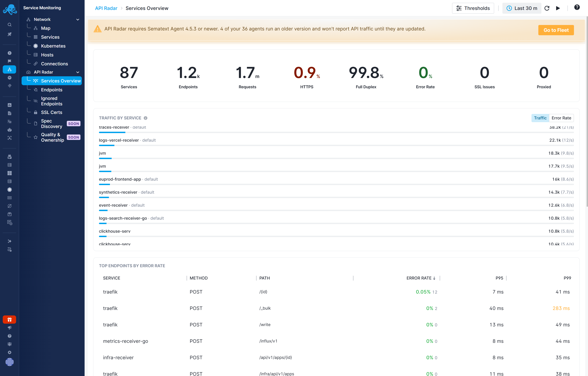The height and width of the screenshot is (376, 588).
Task: Open the alerts exclamation icon in the sidebar rail
Action: (10, 53)
